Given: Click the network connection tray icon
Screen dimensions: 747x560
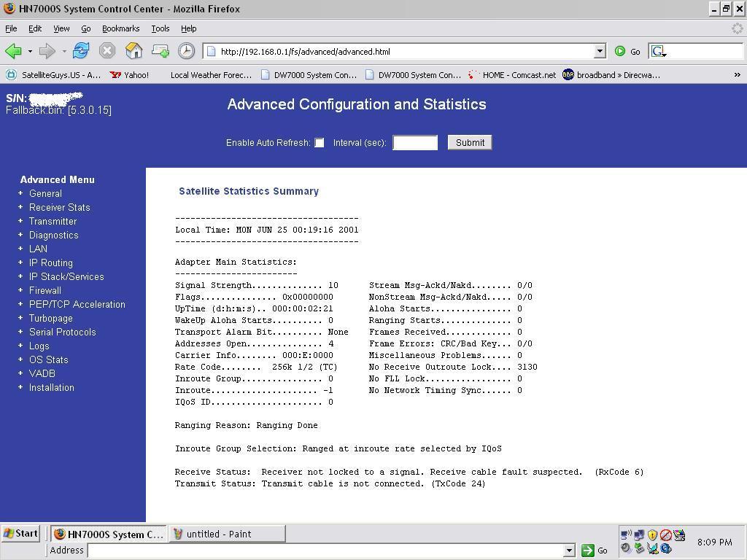Looking at the screenshot, I should tap(639, 535).
